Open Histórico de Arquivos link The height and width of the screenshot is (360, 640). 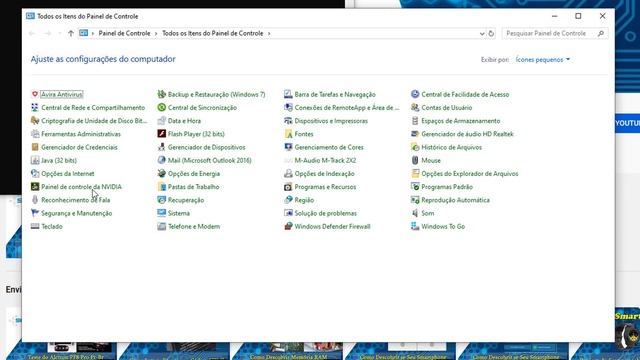coord(451,147)
